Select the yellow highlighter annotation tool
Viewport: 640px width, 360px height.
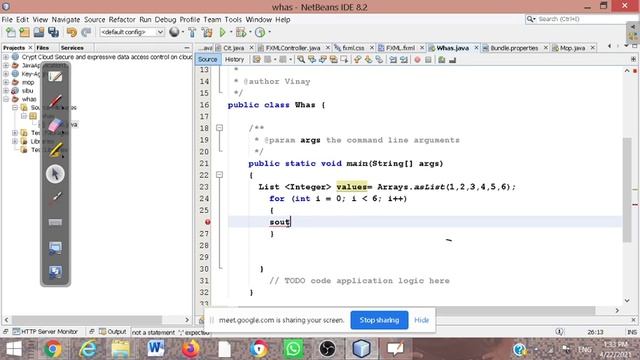tap(56, 150)
